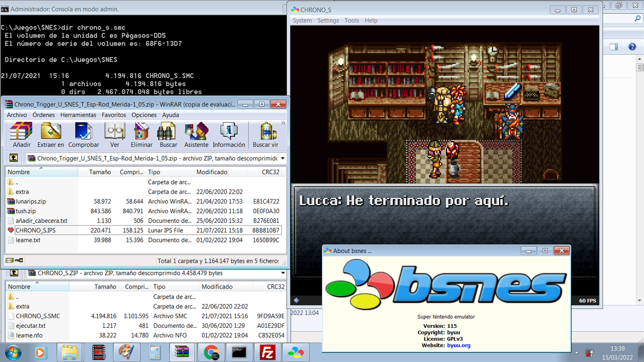Click the film strip taskbar icon
The image size is (644, 362).
pyautogui.click(x=98, y=352)
